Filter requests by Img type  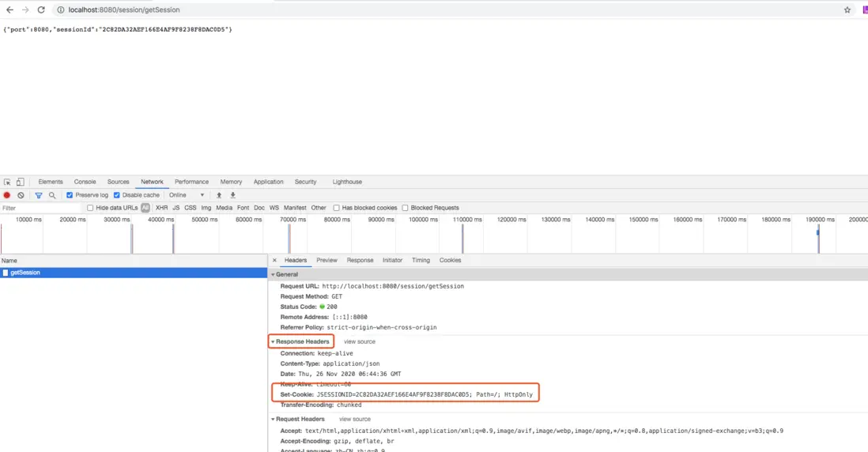(206, 208)
